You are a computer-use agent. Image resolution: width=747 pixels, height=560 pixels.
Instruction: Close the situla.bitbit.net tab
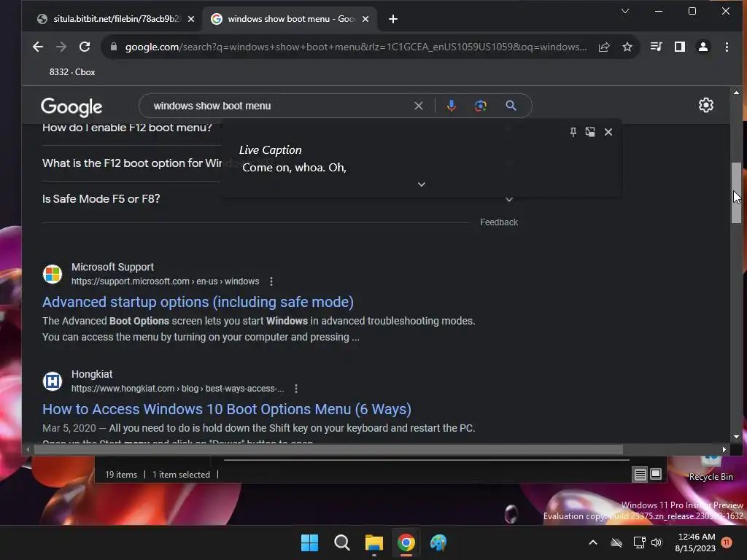click(191, 19)
